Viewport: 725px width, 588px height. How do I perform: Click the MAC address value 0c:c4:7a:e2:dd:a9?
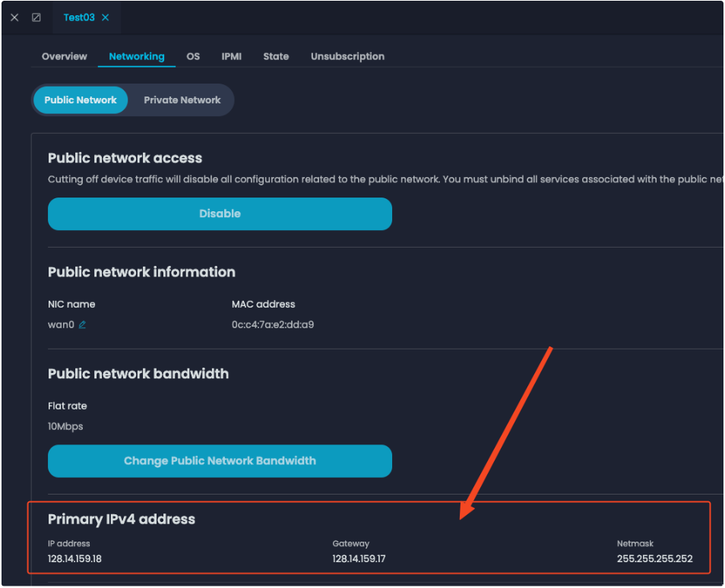coord(273,325)
